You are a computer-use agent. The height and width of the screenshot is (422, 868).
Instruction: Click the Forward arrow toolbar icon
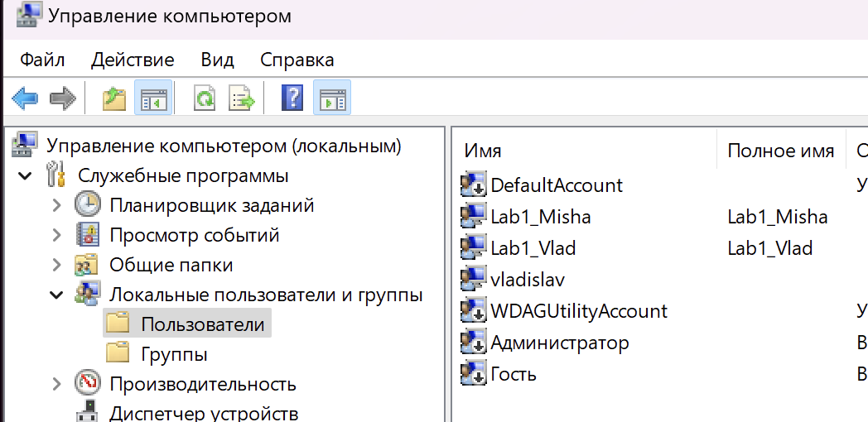coord(62,100)
